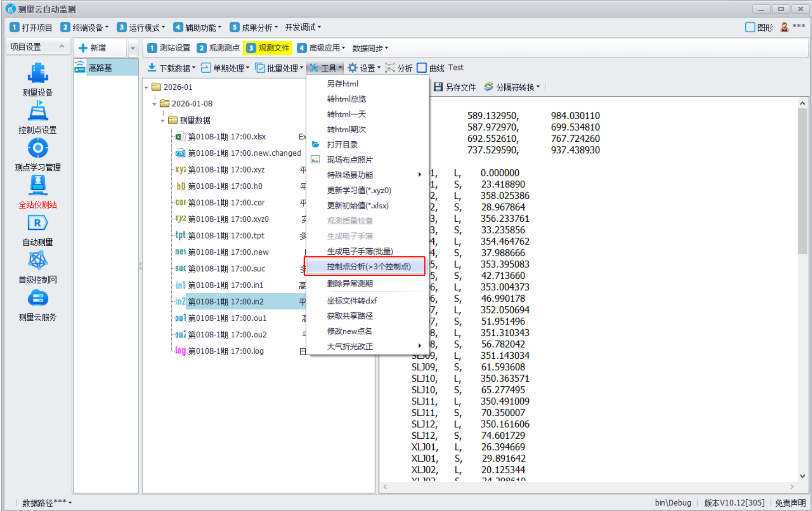Open 测量云服务 cloud service icon
Screen dimensions: 812x511
[38, 298]
